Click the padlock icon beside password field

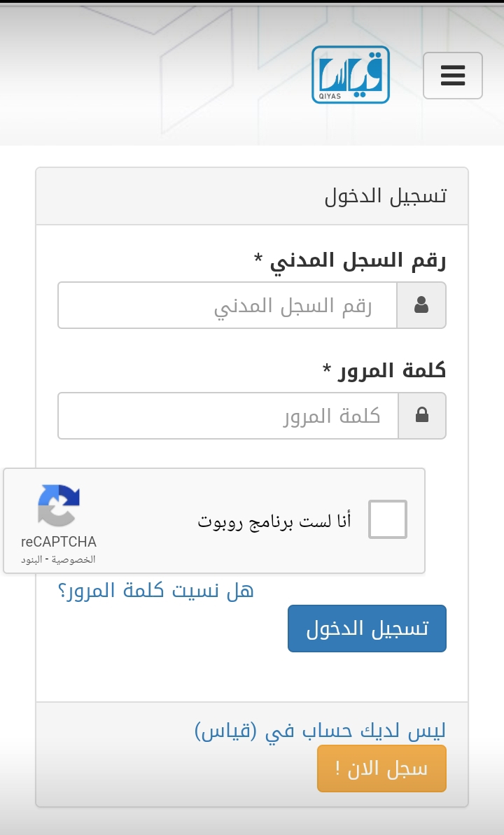(x=422, y=415)
